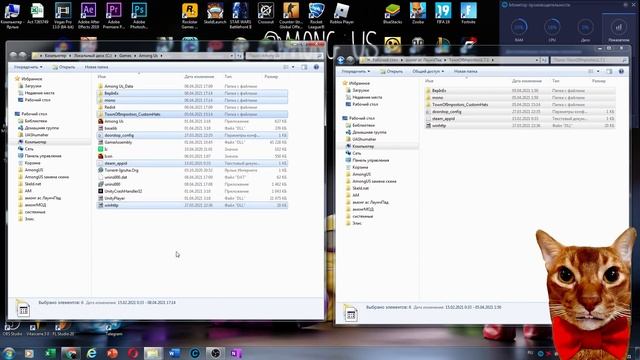Click the Word taskbar icon
The height and width of the screenshot is (360, 640).
[174, 353]
